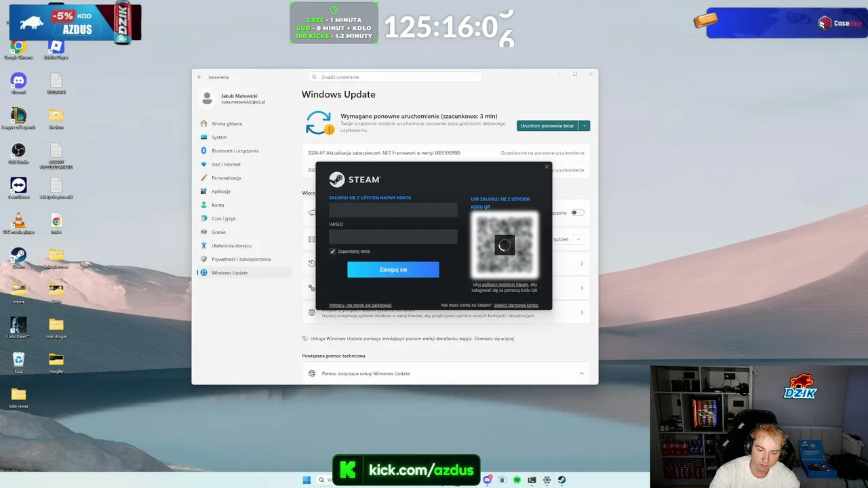Click the Steam login QR code
Viewport: 868px width, 488px height.
tap(504, 245)
